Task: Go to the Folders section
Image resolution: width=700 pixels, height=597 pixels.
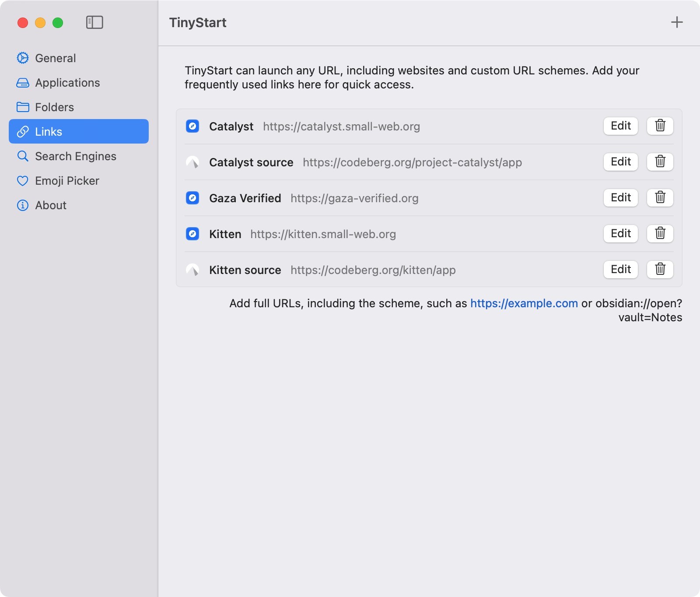Action: coord(54,107)
